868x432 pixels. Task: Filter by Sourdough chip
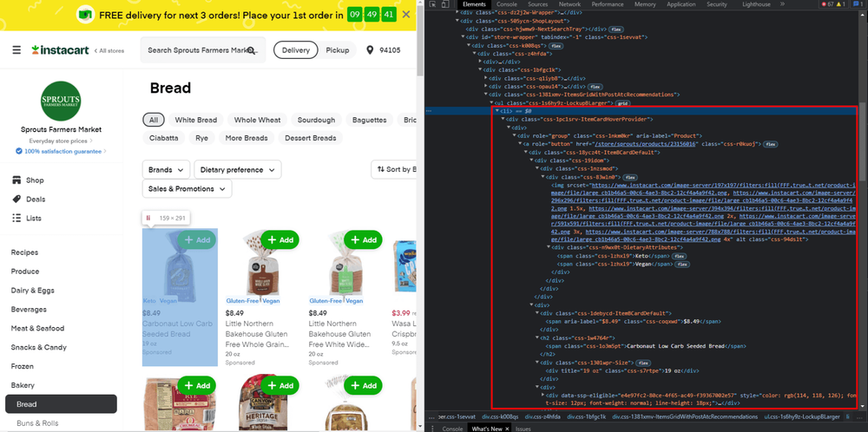[316, 120]
